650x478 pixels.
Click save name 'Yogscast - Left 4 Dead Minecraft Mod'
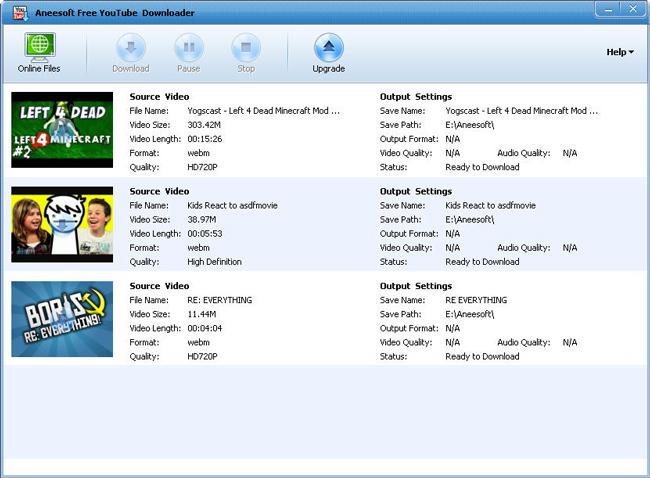click(x=521, y=111)
